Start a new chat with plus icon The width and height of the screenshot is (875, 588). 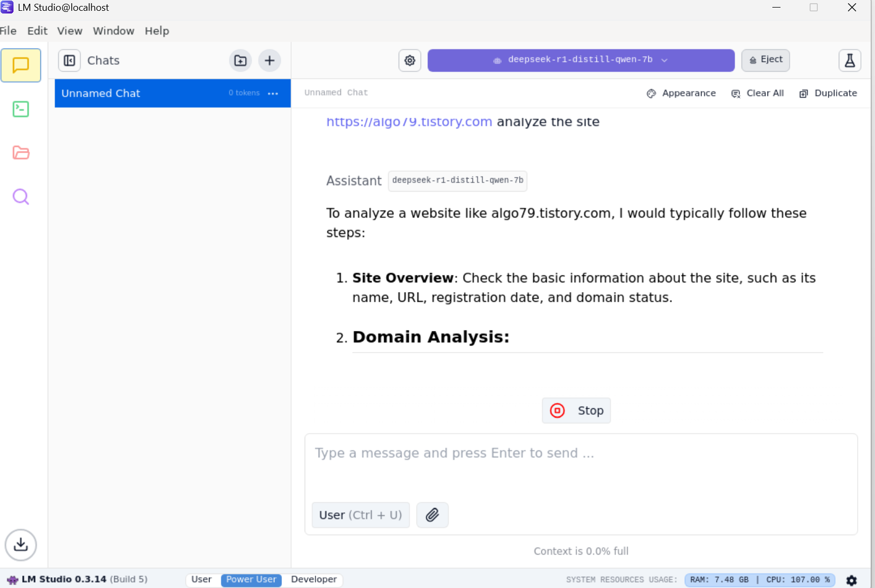[x=270, y=60]
